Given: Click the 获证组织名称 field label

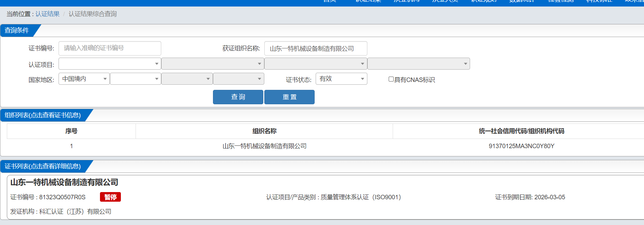Looking at the screenshot, I should tap(241, 48).
